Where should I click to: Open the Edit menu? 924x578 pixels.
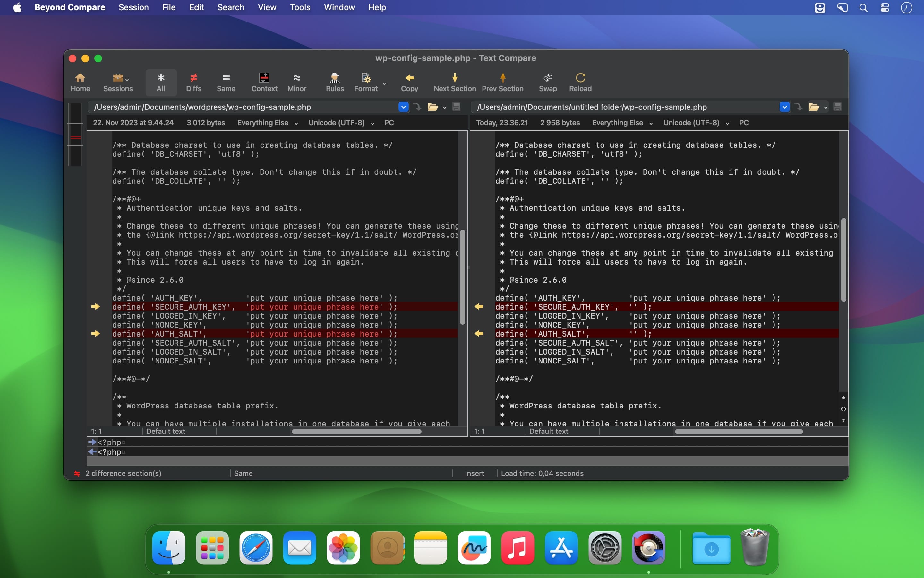point(197,7)
